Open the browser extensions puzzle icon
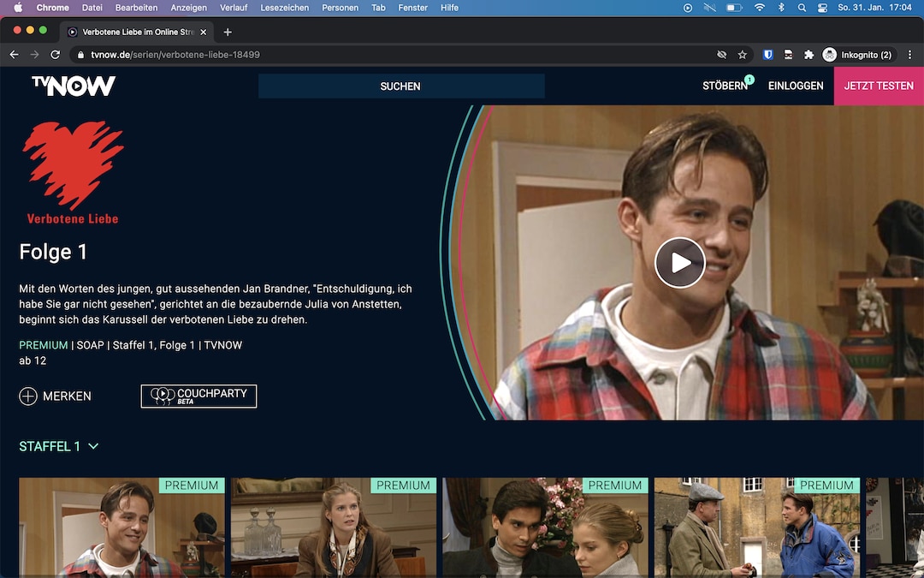 (808, 54)
